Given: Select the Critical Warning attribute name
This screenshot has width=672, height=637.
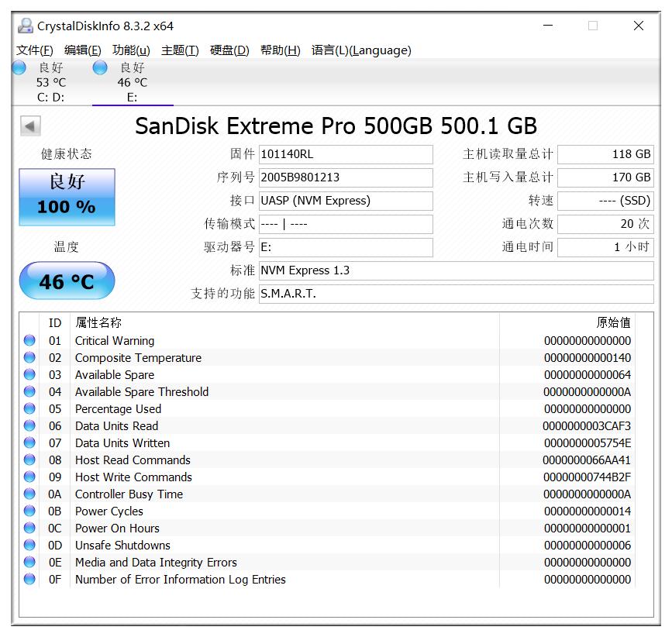Looking at the screenshot, I should 115,340.
